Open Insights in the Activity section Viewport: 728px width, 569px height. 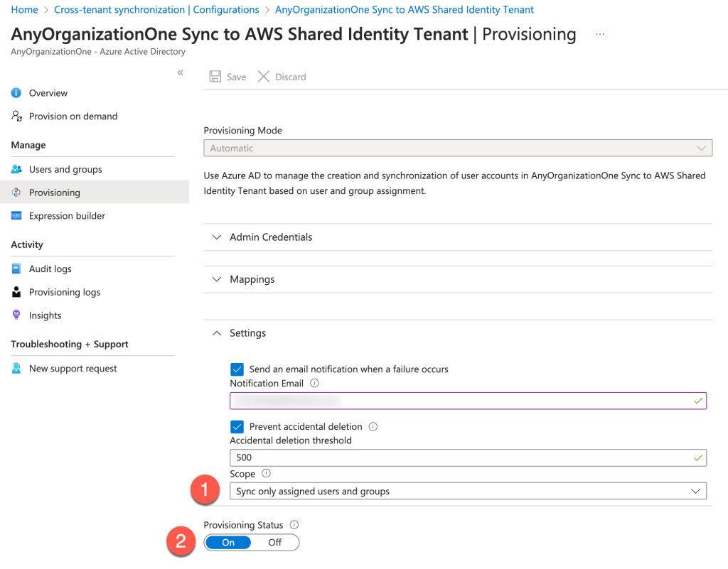click(x=45, y=315)
